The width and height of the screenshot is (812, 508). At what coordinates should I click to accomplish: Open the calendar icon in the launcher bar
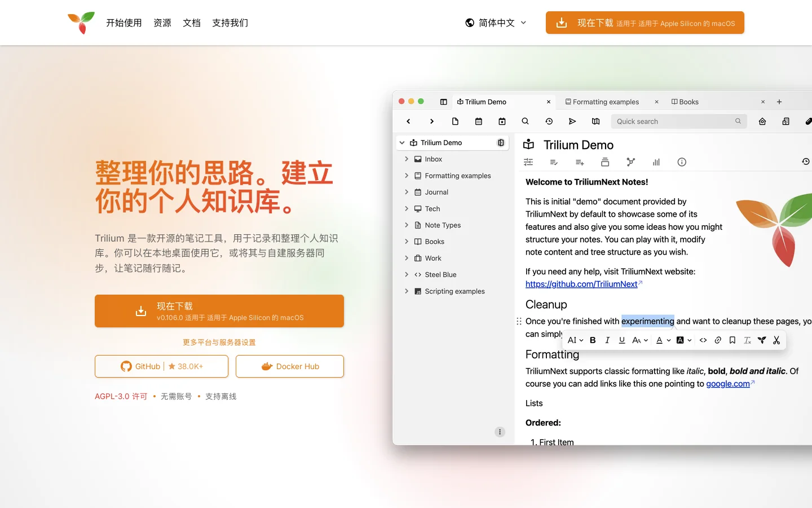click(479, 121)
